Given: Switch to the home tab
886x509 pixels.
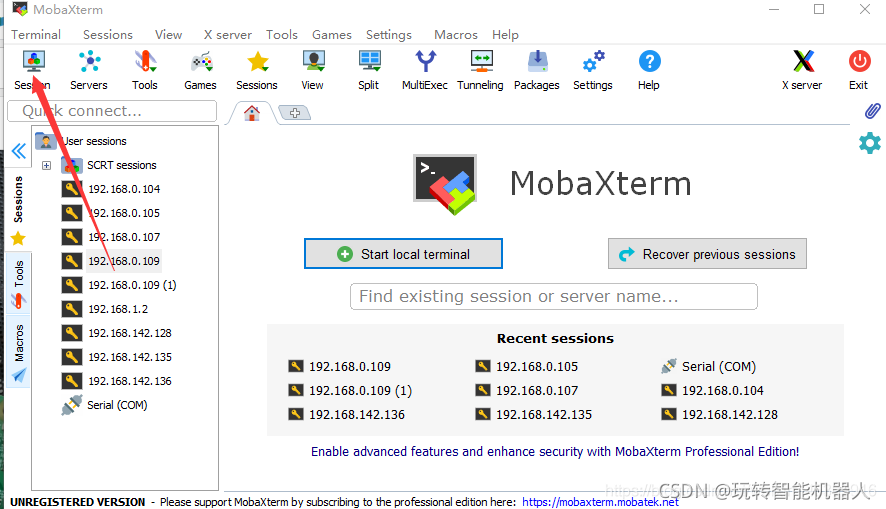Looking at the screenshot, I should [252, 113].
